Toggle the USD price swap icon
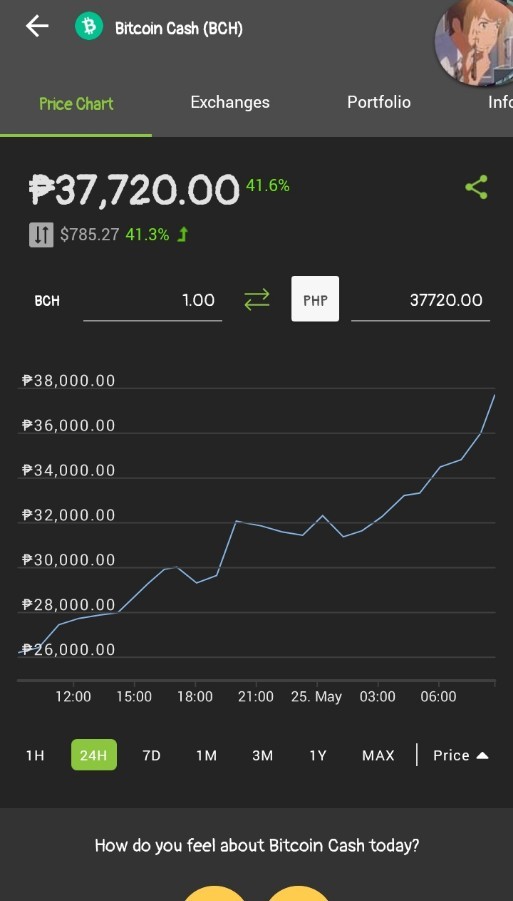 click(41, 235)
